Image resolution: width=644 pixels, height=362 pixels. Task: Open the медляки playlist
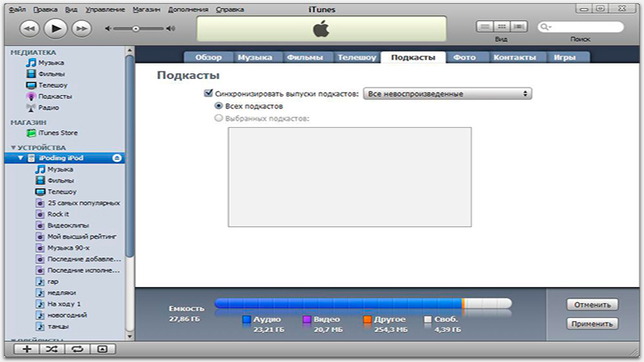click(x=56, y=293)
